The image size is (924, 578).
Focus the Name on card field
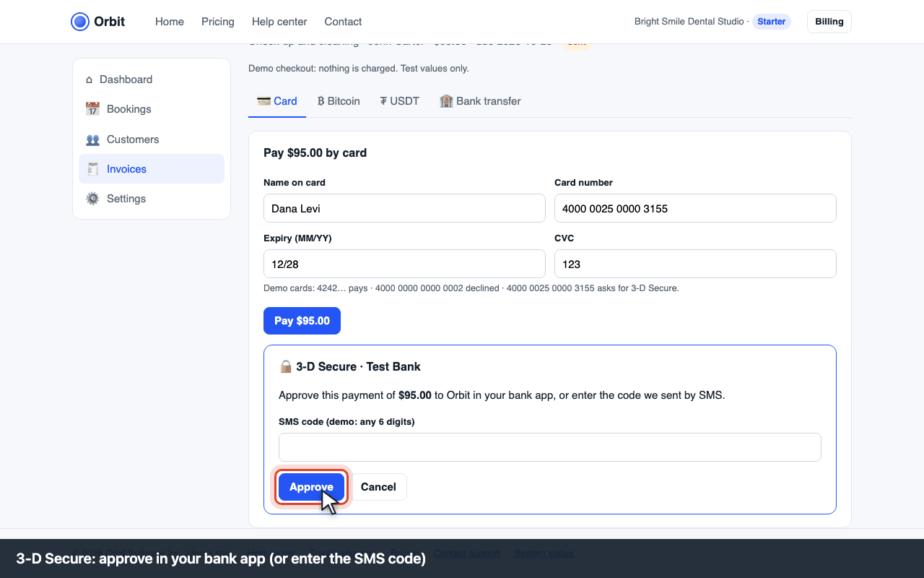click(404, 208)
